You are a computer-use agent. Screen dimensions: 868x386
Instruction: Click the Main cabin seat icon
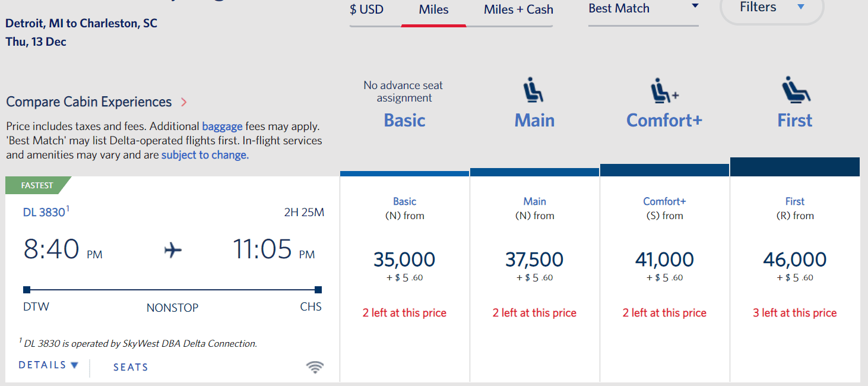tap(534, 89)
